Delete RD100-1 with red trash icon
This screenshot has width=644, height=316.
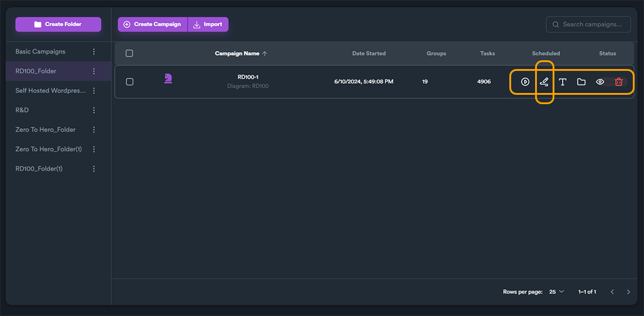pos(619,82)
